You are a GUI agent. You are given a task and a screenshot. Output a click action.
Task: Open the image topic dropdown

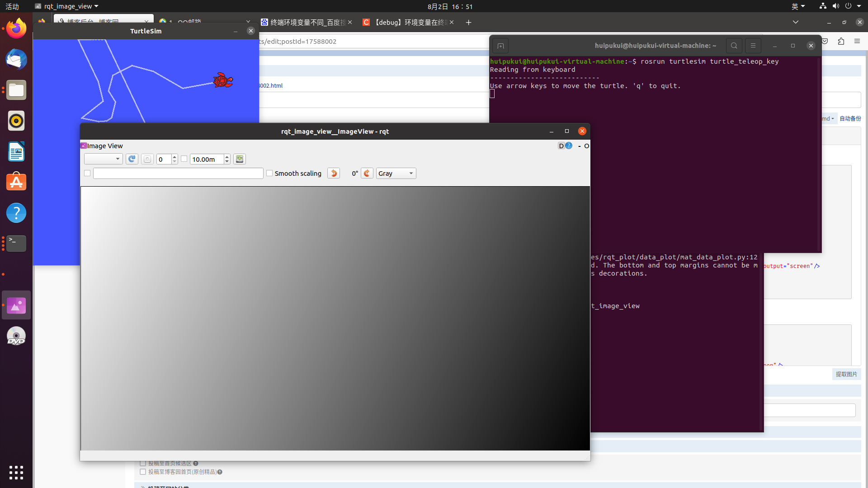(103, 159)
